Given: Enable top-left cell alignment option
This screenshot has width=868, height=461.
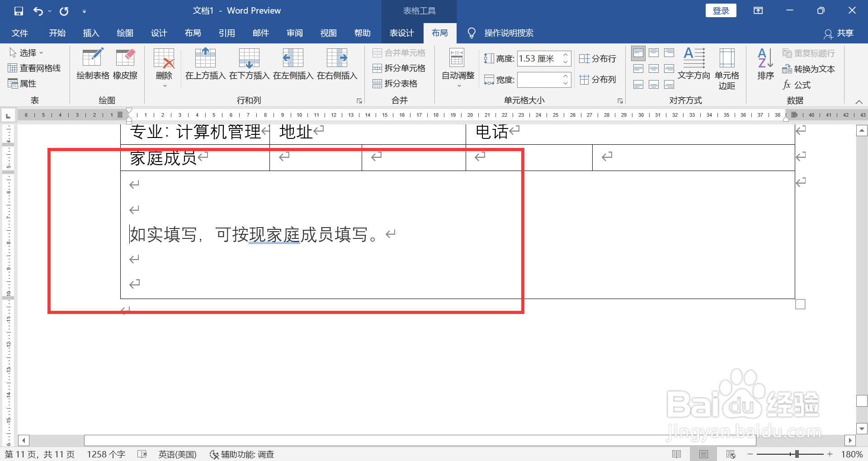Looking at the screenshot, I should pyautogui.click(x=638, y=53).
